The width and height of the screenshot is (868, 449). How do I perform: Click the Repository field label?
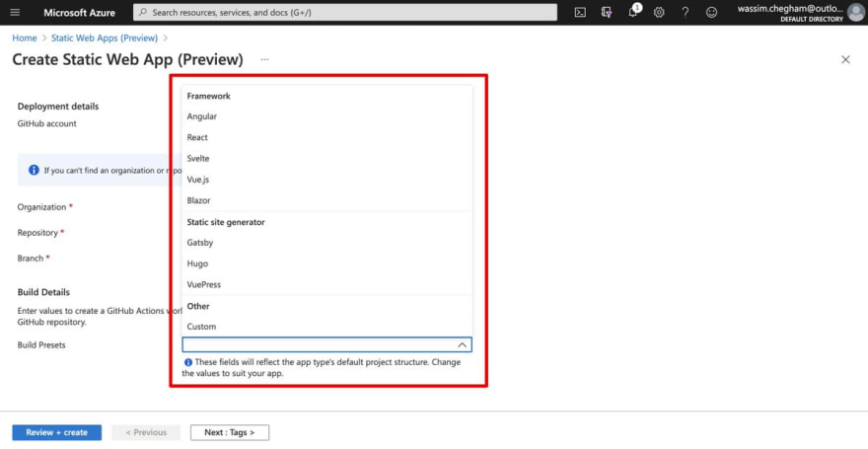pos(37,233)
